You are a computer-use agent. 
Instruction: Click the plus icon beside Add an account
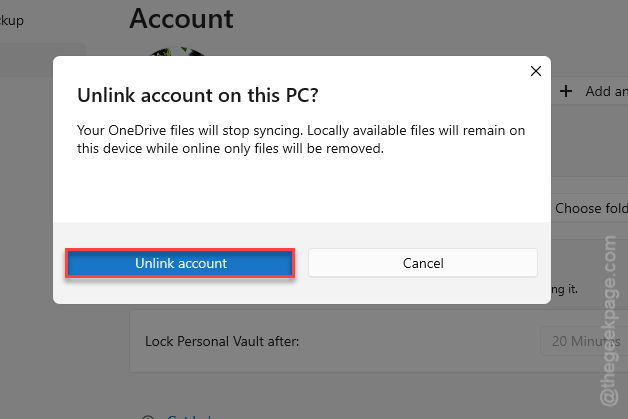click(x=566, y=91)
